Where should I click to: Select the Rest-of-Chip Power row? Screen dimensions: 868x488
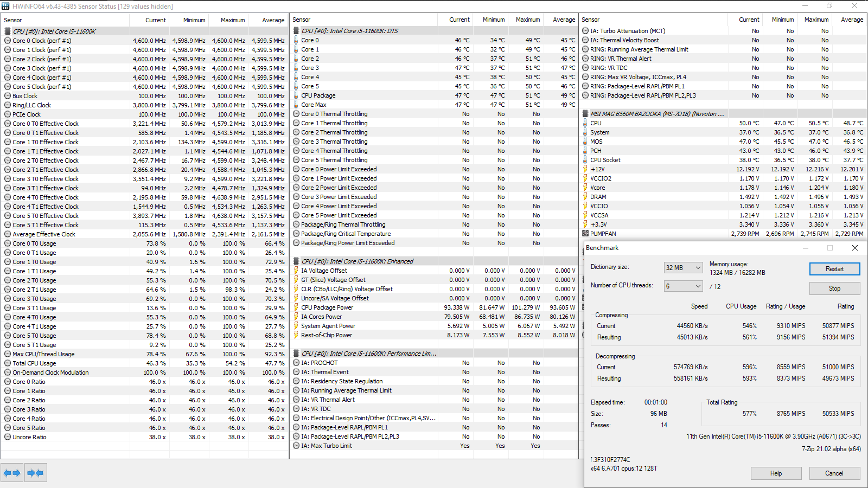pos(434,335)
